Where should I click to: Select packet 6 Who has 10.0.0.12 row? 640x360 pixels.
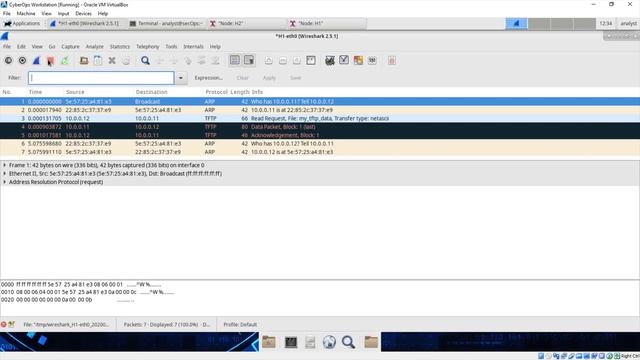coord(320,144)
